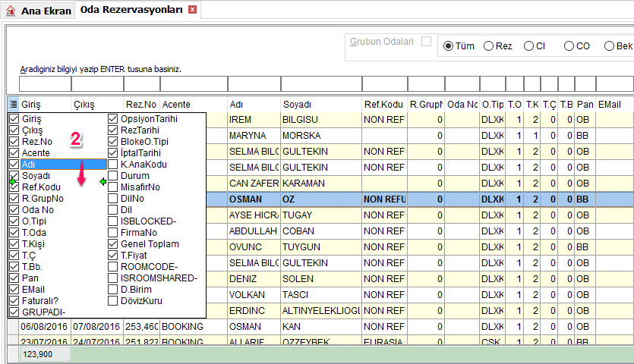Uncheck the GRUPADI- column checkbox
The width and height of the screenshot is (634, 364).
14,312
